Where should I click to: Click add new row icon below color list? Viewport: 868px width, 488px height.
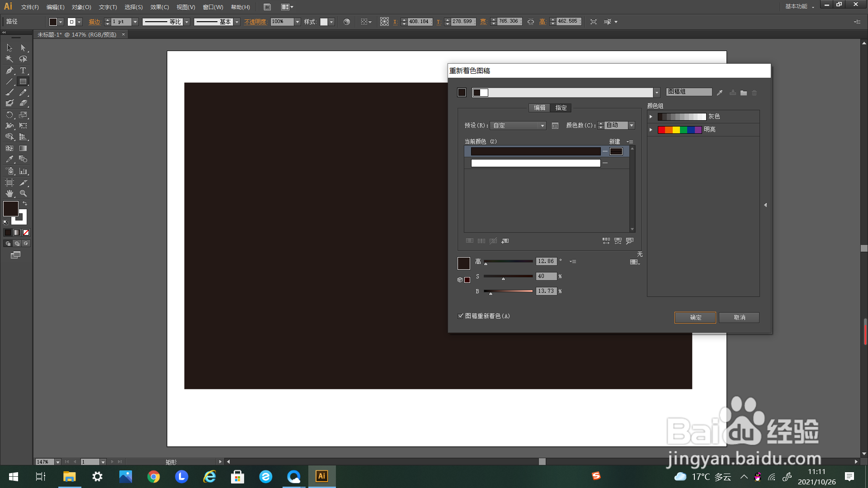505,241
